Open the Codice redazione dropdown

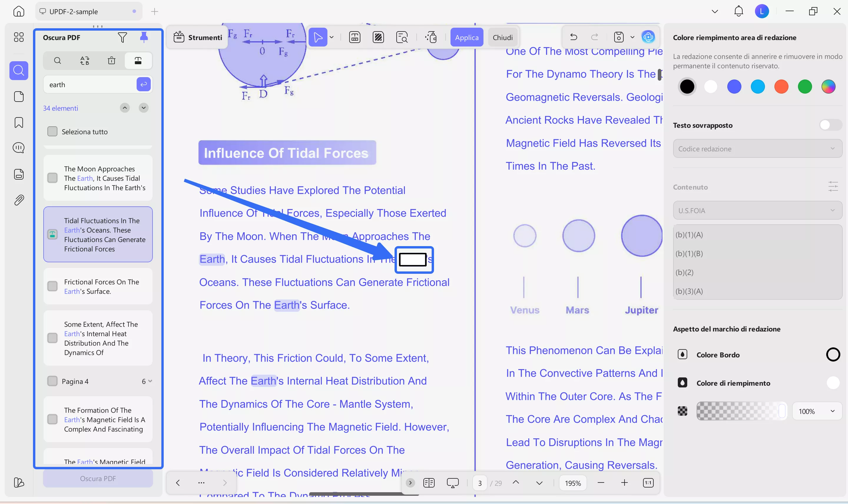tap(757, 149)
